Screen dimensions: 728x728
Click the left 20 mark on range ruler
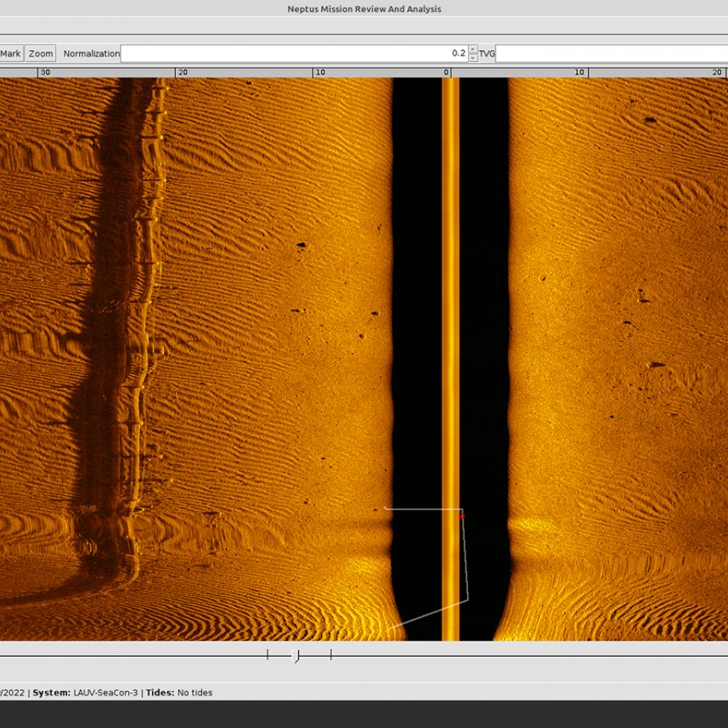(181, 72)
